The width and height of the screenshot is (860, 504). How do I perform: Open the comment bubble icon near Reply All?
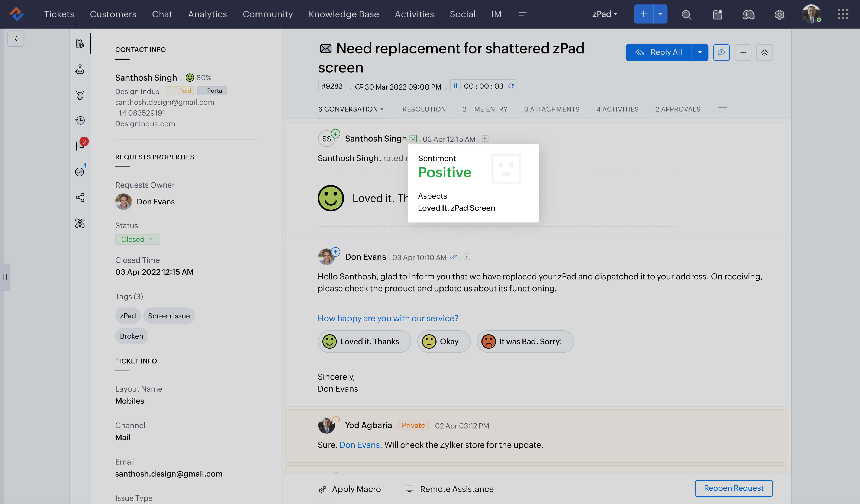pyautogui.click(x=722, y=52)
